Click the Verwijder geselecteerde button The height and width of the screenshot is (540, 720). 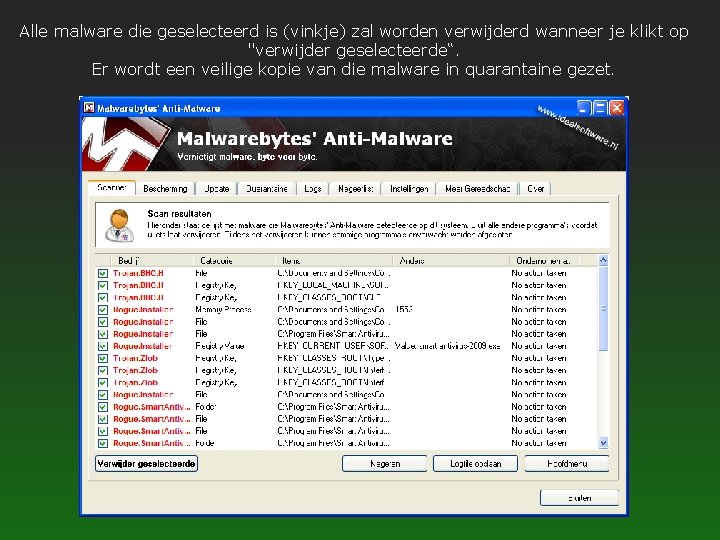click(146, 463)
